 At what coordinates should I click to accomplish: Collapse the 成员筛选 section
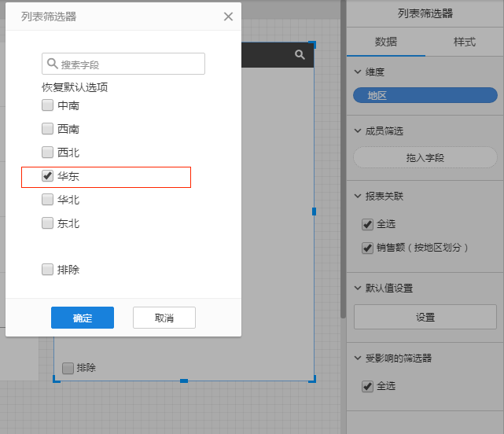pos(358,131)
